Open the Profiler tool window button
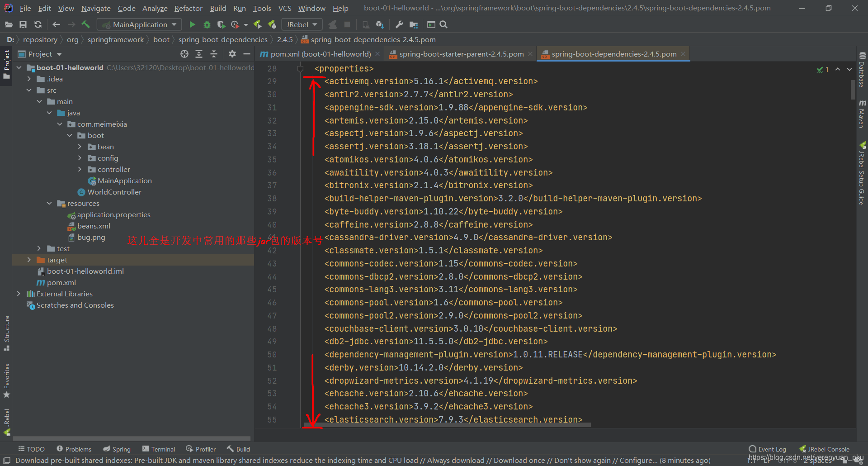 tap(201, 449)
